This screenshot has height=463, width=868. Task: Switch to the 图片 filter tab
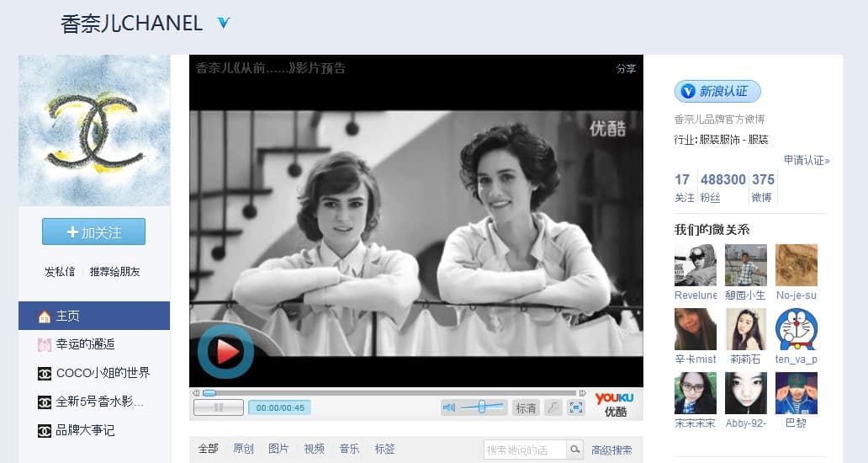pos(278,449)
